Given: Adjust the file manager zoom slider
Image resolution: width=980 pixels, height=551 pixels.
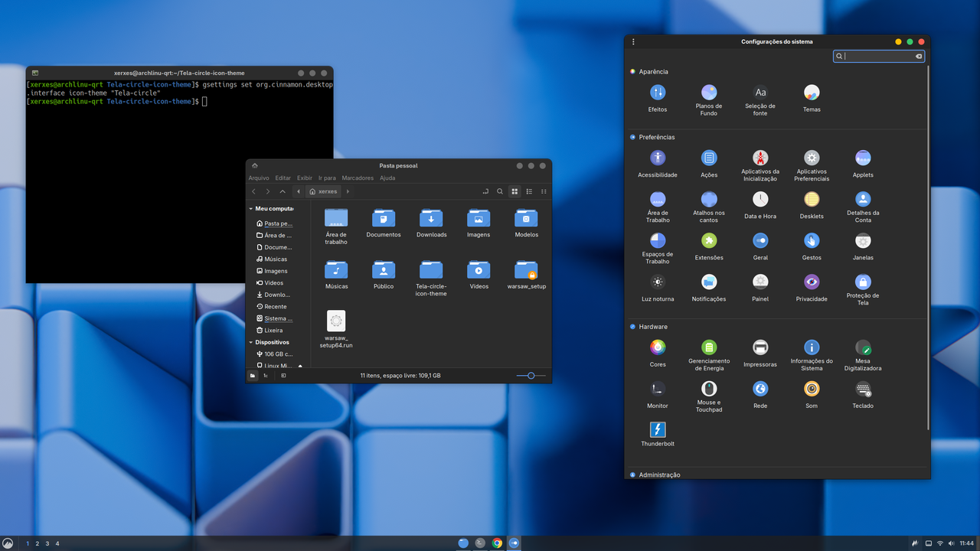Looking at the screenshot, I should 531,376.
